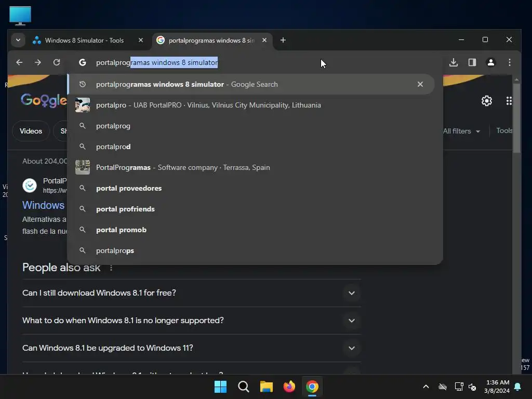Open People also ask options menu
532x399 pixels.
point(111,268)
